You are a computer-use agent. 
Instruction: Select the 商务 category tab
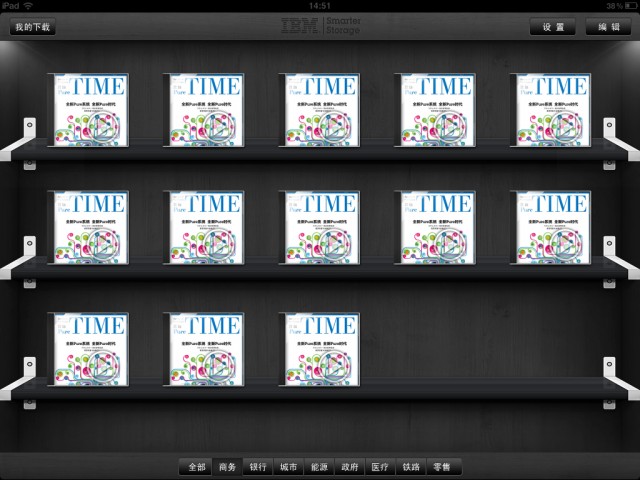[227, 467]
